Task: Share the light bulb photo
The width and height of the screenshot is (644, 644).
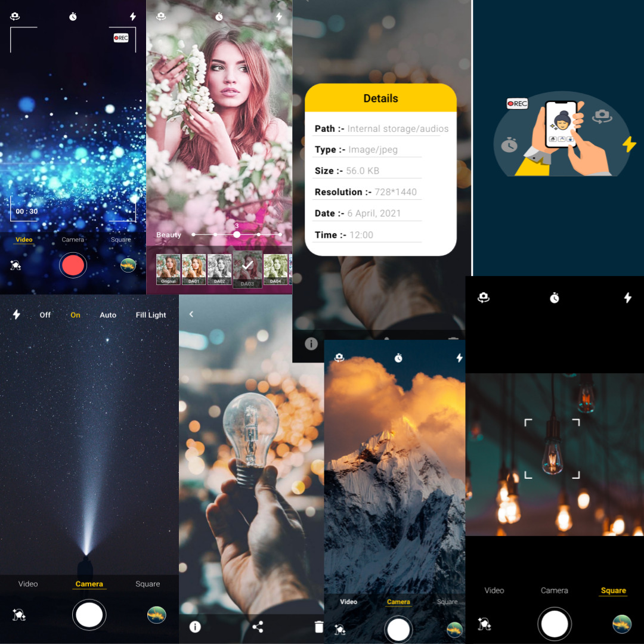Action: click(258, 627)
